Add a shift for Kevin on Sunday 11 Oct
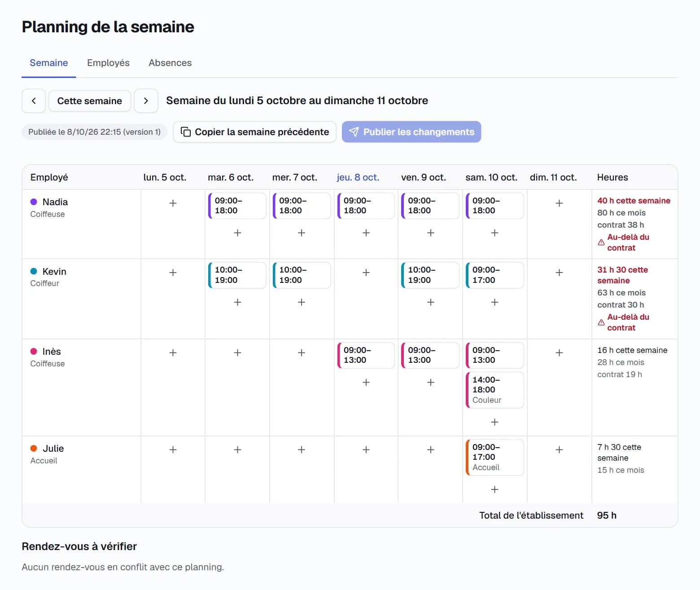Viewport: 700px width, 590px height. point(559,273)
